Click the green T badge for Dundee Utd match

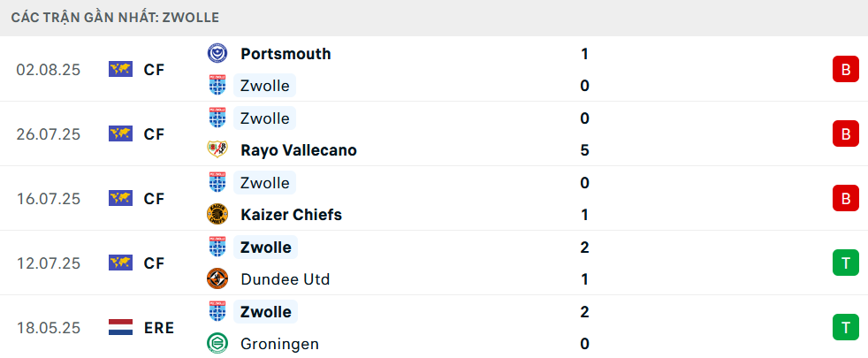click(845, 263)
